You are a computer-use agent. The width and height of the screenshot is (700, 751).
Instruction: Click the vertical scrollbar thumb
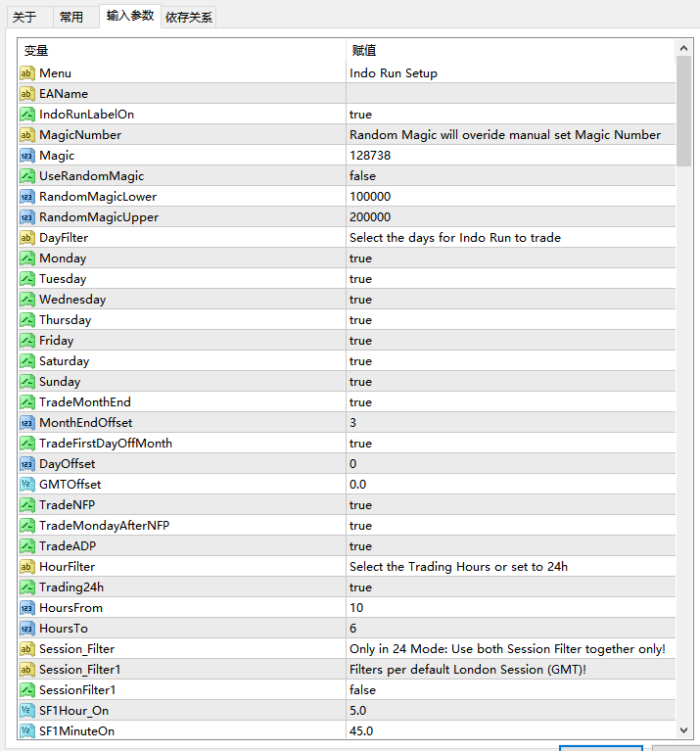683,108
